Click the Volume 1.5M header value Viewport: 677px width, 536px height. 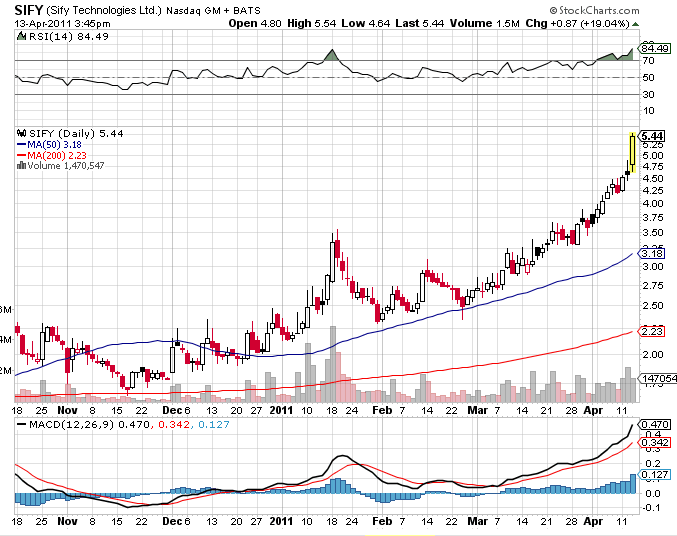pyautogui.click(x=484, y=23)
